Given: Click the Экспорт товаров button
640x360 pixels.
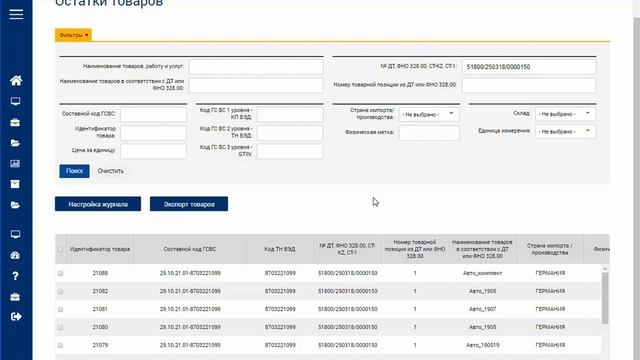Looking at the screenshot, I should point(189,204).
